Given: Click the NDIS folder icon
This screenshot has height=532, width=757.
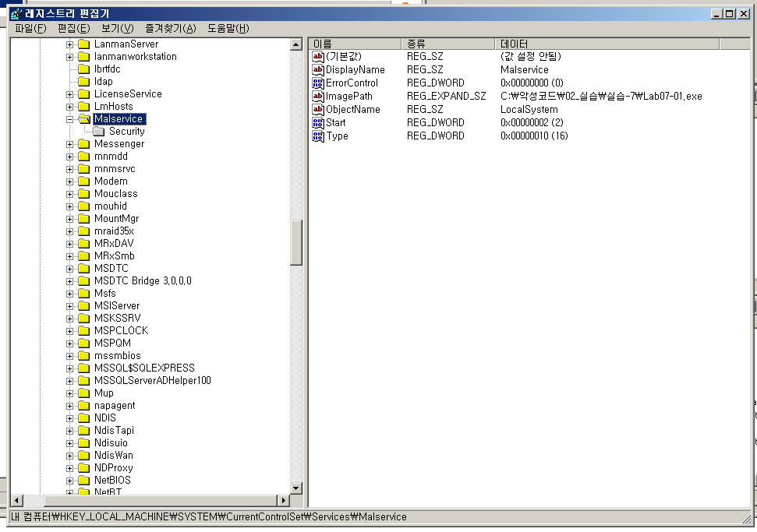Looking at the screenshot, I should click(x=84, y=417).
